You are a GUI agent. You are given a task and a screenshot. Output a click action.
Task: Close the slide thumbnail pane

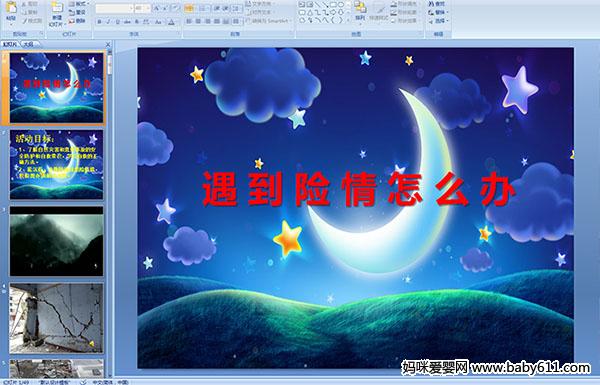point(108,44)
